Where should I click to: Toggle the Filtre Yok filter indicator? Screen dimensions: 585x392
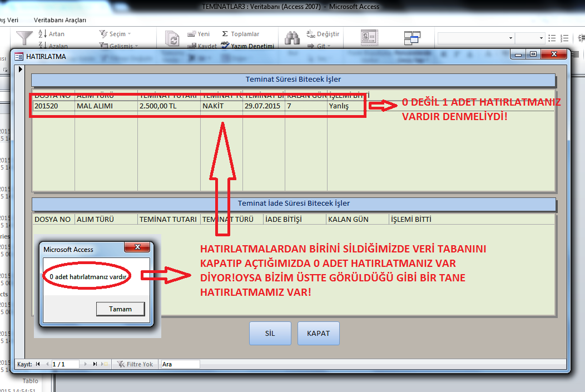(134, 364)
